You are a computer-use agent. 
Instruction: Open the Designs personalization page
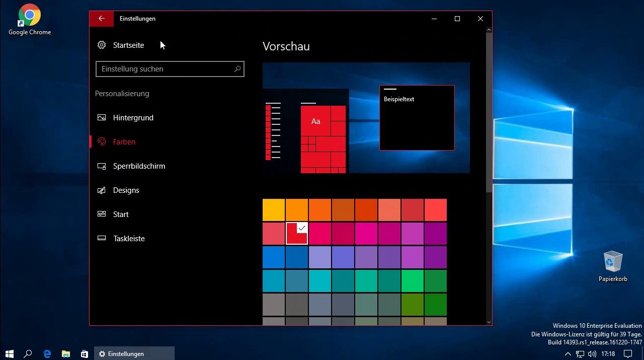click(126, 190)
